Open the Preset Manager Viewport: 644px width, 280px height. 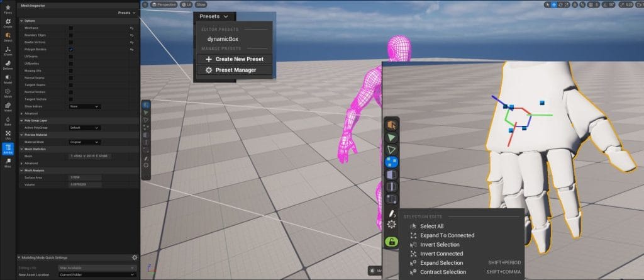235,70
